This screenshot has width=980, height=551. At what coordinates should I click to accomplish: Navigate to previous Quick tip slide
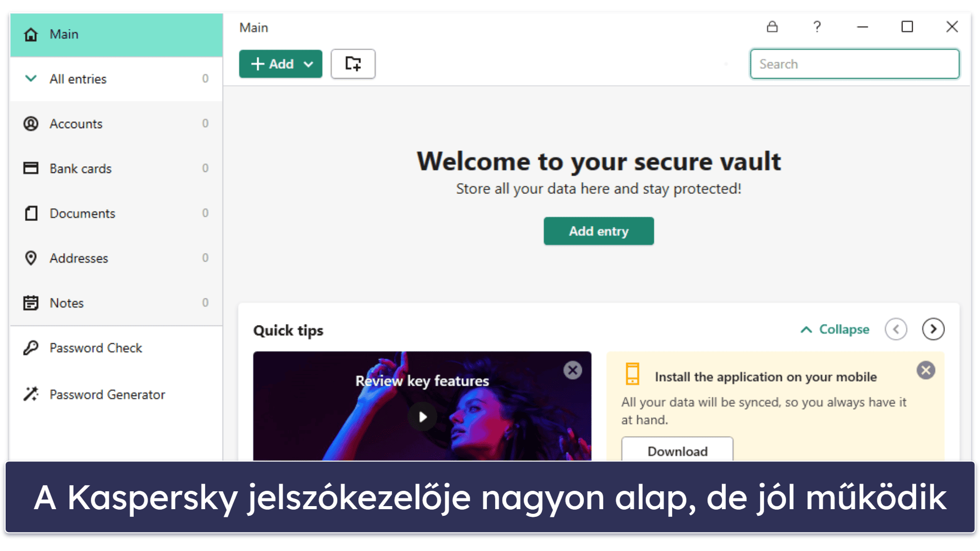[x=896, y=329]
